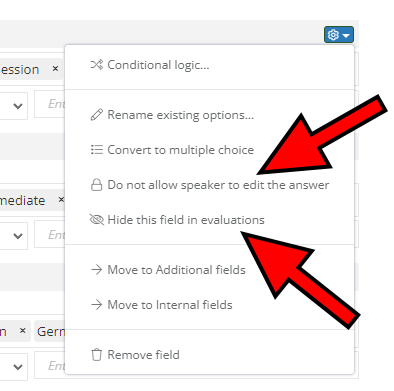The width and height of the screenshot is (394, 391).
Task: Click the arrow icon beside Move to Additional fields
Action: pyautogui.click(x=97, y=270)
